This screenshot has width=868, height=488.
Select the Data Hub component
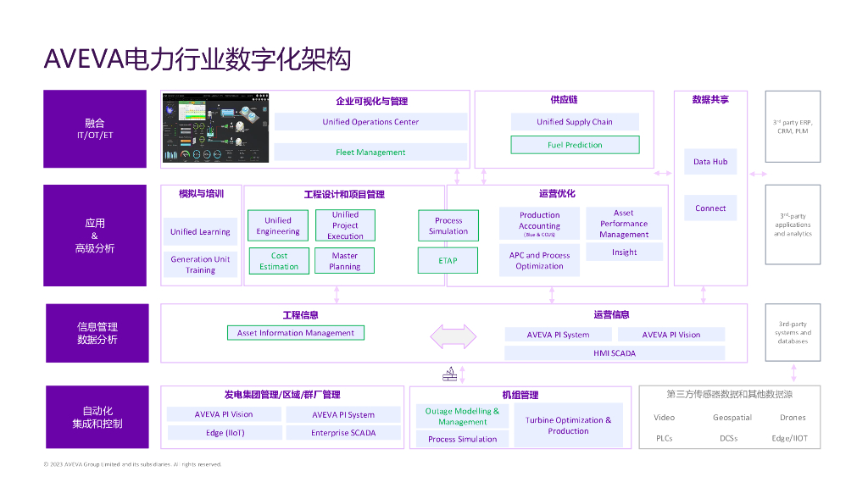(x=710, y=162)
